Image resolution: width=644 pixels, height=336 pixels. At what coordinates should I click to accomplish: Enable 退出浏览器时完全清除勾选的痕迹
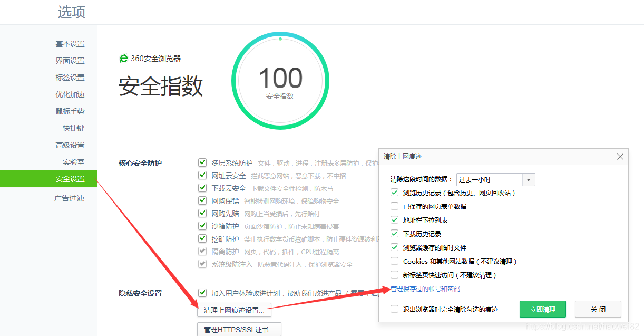tap(394, 309)
